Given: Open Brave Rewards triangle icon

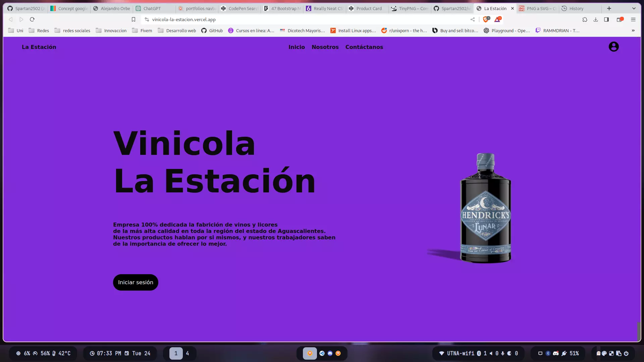Looking at the screenshot, I should (497, 19).
